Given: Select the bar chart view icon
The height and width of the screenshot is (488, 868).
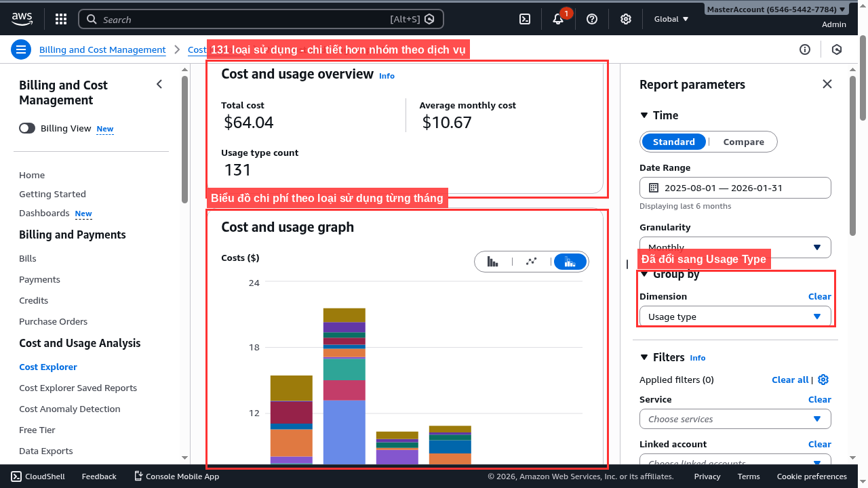Looking at the screenshot, I should [x=492, y=261].
